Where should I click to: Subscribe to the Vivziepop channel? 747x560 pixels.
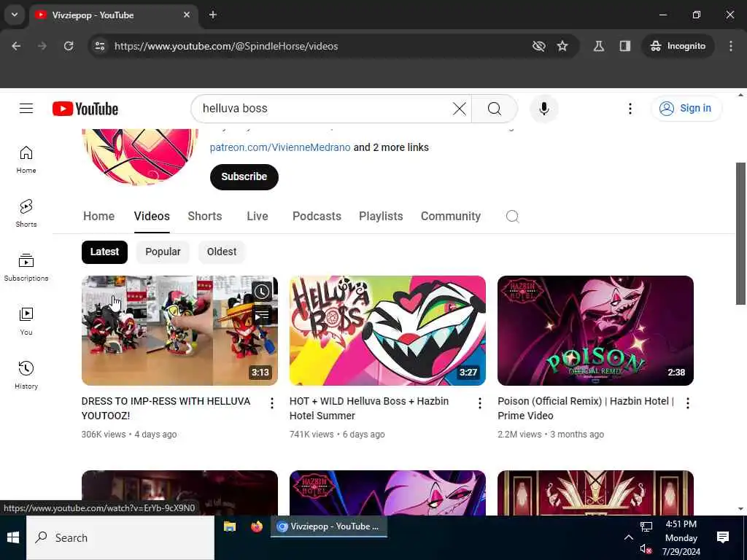(244, 176)
